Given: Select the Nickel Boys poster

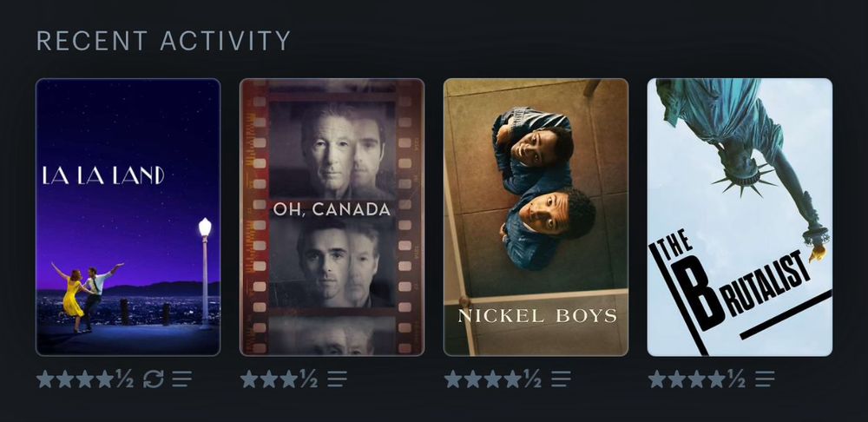Looking at the screenshot, I should (x=536, y=217).
